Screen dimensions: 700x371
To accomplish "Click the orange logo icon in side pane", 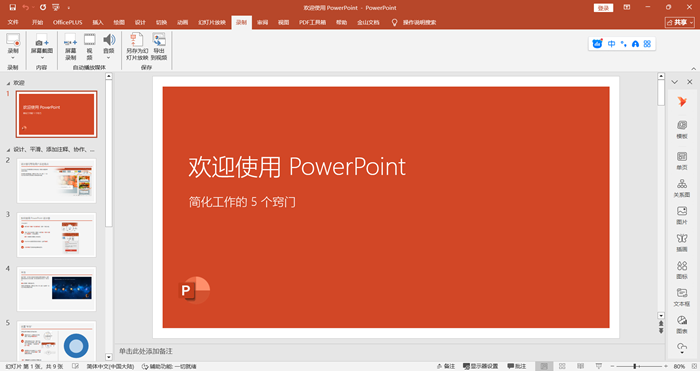I will (682, 101).
